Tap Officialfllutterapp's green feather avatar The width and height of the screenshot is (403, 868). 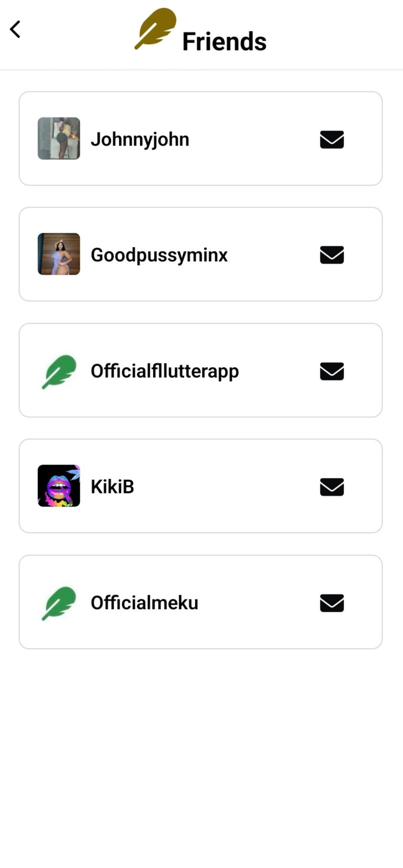click(59, 371)
